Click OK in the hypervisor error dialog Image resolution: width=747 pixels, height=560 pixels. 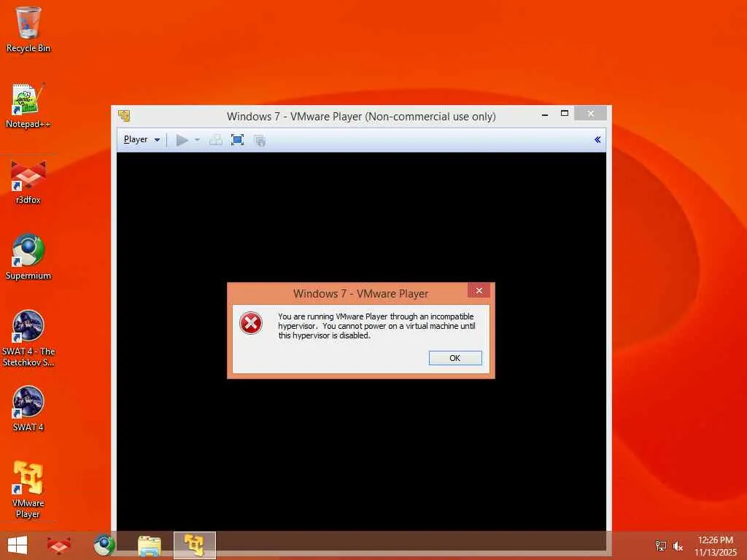coord(455,357)
